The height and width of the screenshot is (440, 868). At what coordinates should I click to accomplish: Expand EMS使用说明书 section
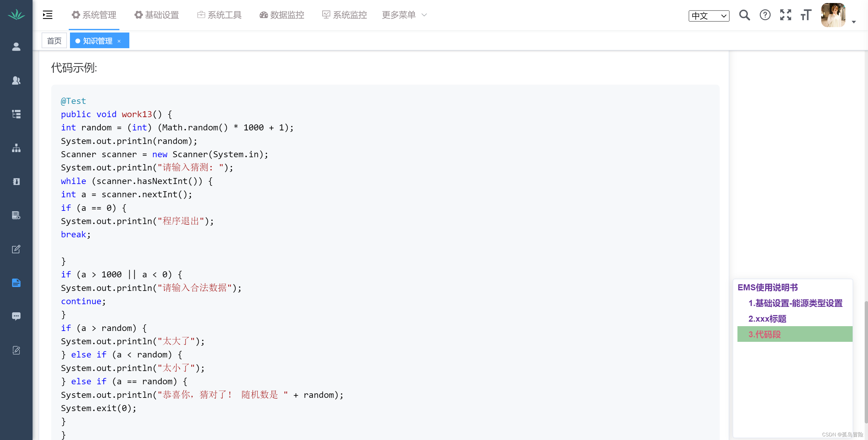click(x=767, y=287)
